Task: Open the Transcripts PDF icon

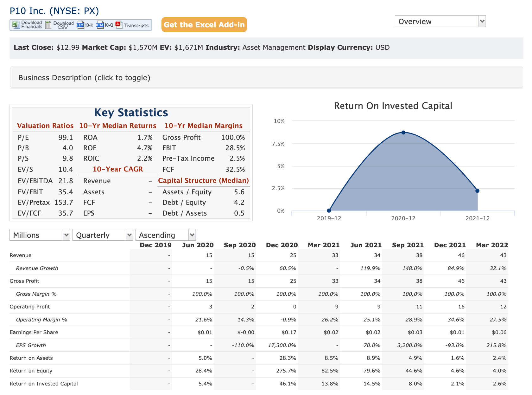Action: (x=119, y=25)
